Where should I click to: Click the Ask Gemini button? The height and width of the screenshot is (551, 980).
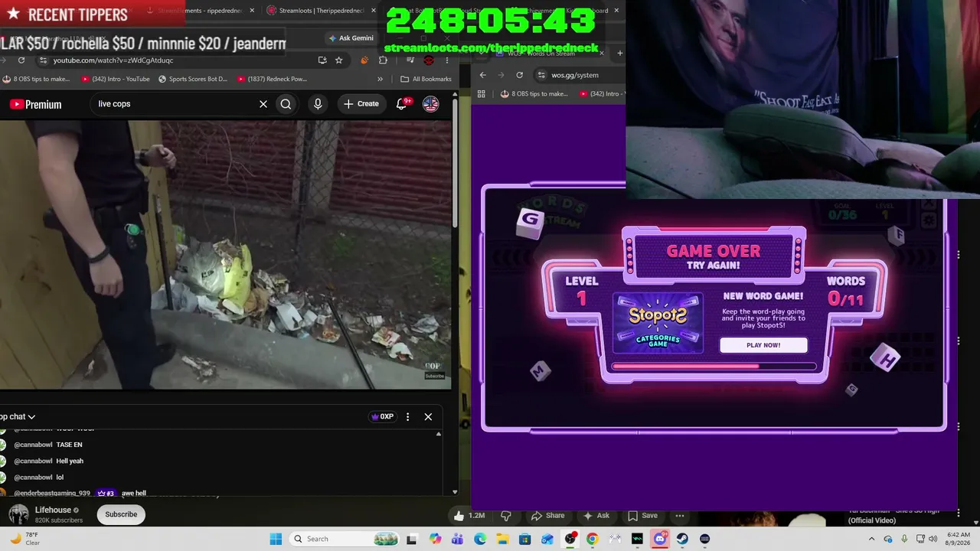coord(351,38)
